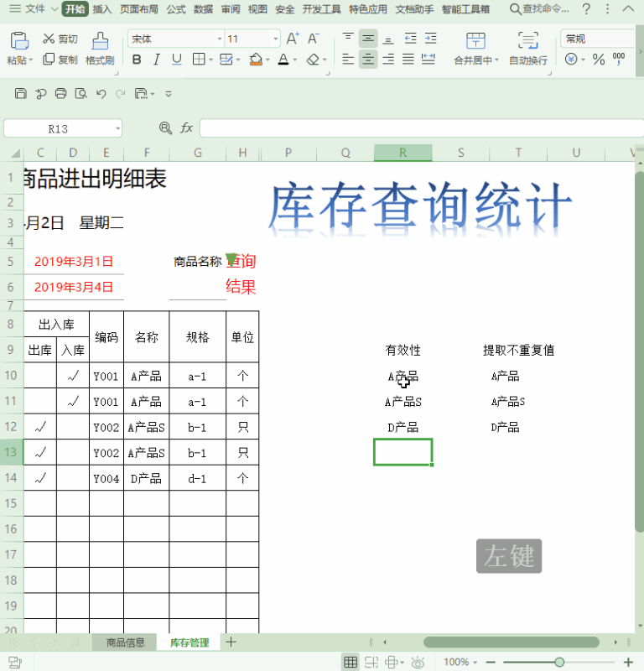
Task: Click inside the formula bar input field
Action: (x=419, y=128)
